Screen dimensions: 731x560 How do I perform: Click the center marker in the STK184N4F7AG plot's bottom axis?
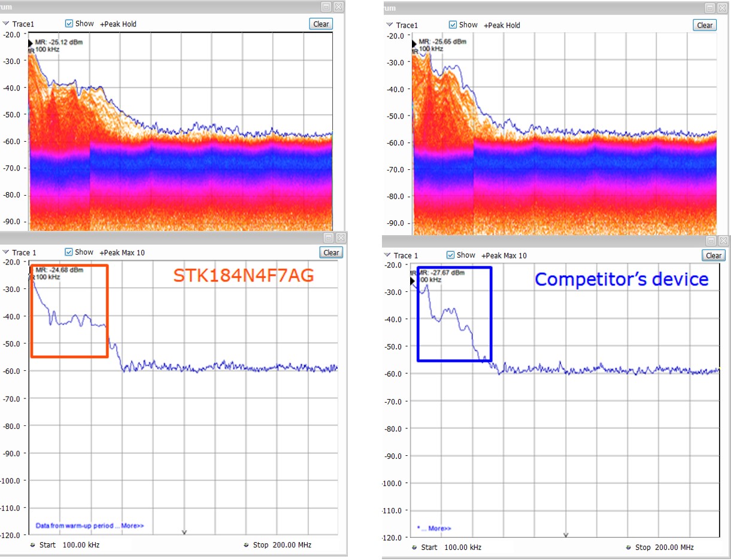click(x=184, y=532)
